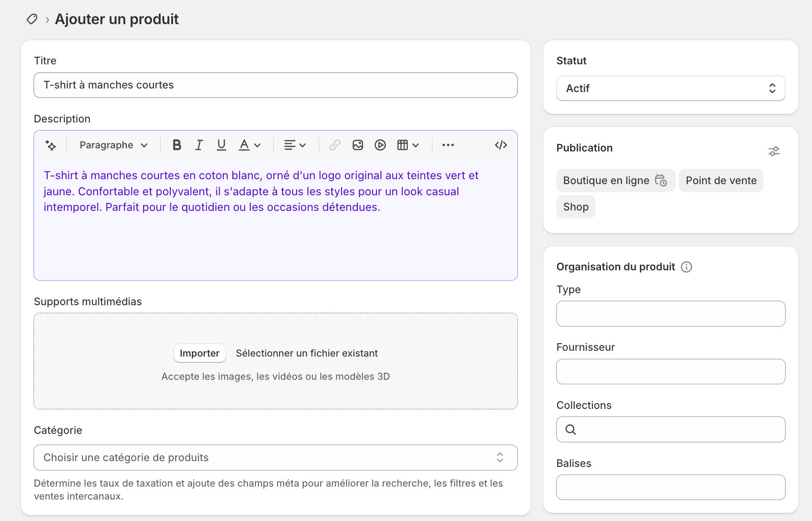Screen dimensions: 812x521
Task: Open the Publication channel management icon
Action: tap(774, 151)
